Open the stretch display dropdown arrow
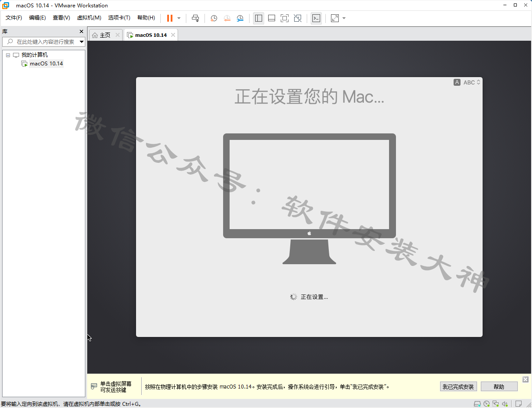This screenshot has height=408, width=532. tap(344, 18)
